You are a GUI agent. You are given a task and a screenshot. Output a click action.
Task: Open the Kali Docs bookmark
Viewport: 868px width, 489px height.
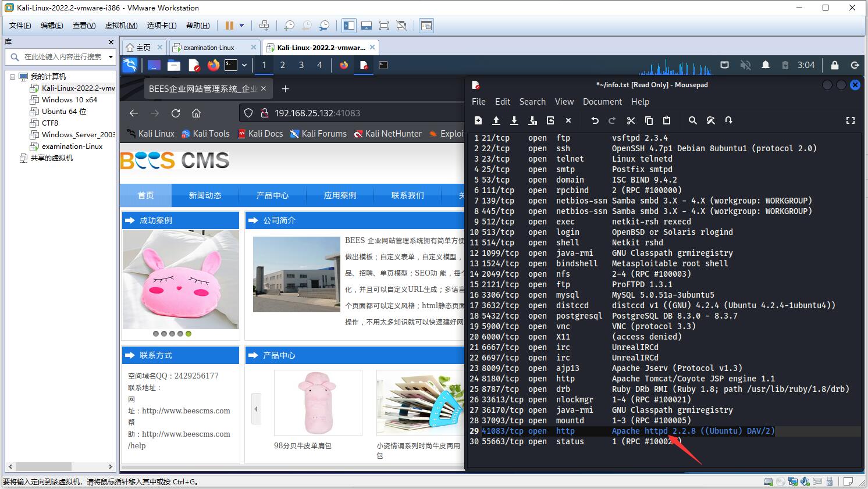click(x=259, y=134)
